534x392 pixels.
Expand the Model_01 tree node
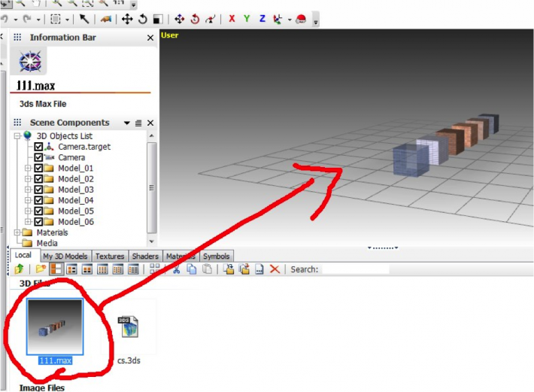28,168
